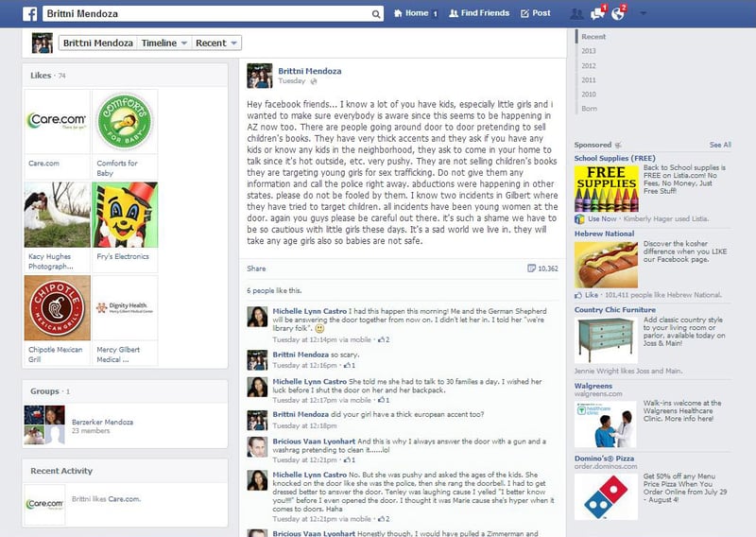Image resolution: width=756 pixels, height=537 pixels.
Task: Jump to 2012 on the timeline
Action: 588,65
